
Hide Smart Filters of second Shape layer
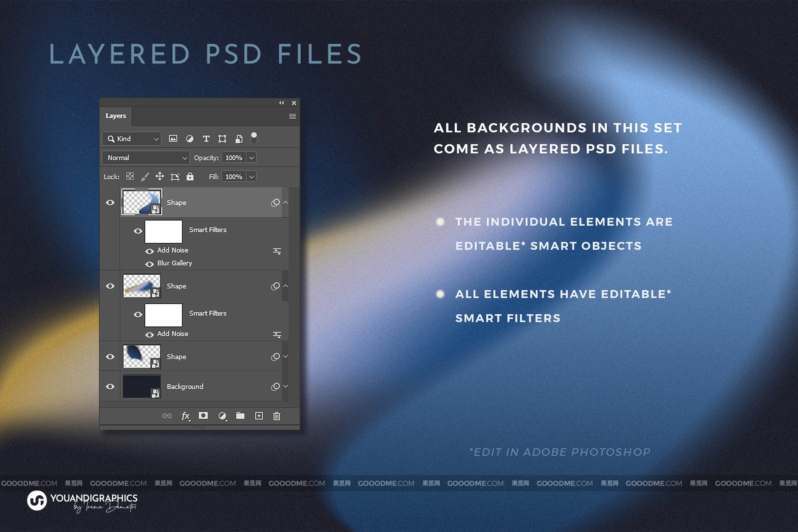point(138,314)
